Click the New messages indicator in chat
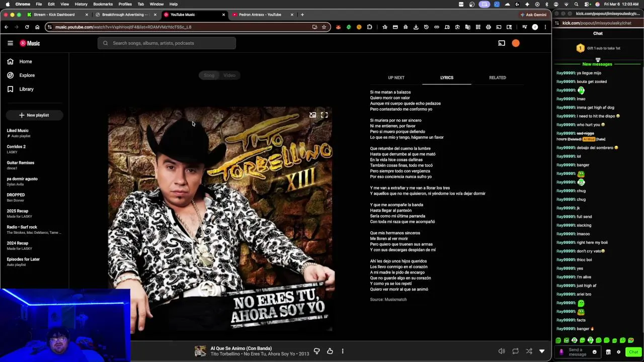This screenshot has height=362, width=644. (x=597, y=64)
